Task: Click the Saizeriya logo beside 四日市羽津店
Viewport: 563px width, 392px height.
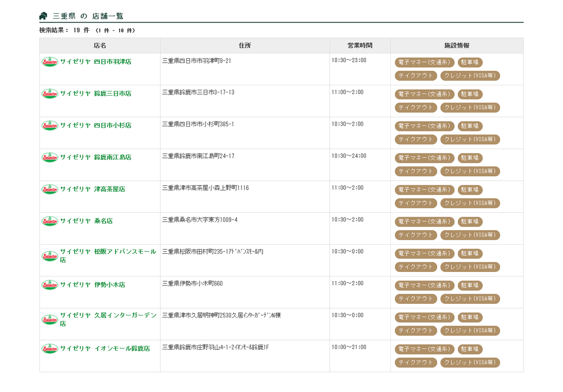Action: point(50,61)
